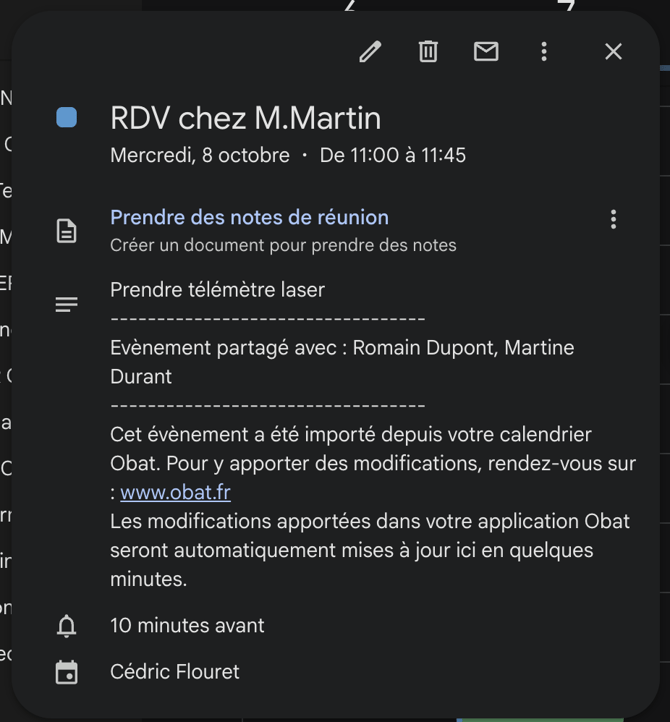Viewport: 670px width, 722px height.
Task: Open the event options three-dot menu
Action: pyautogui.click(x=544, y=52)
